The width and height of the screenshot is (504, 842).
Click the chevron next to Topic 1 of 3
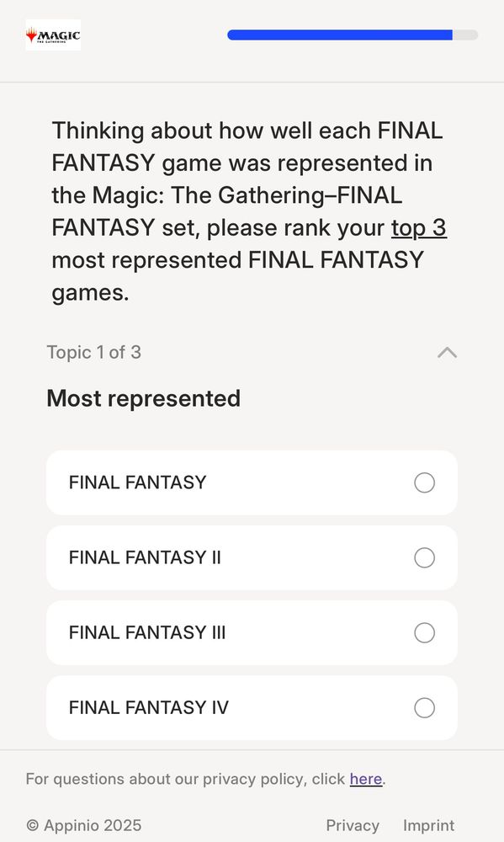[447, 353]
